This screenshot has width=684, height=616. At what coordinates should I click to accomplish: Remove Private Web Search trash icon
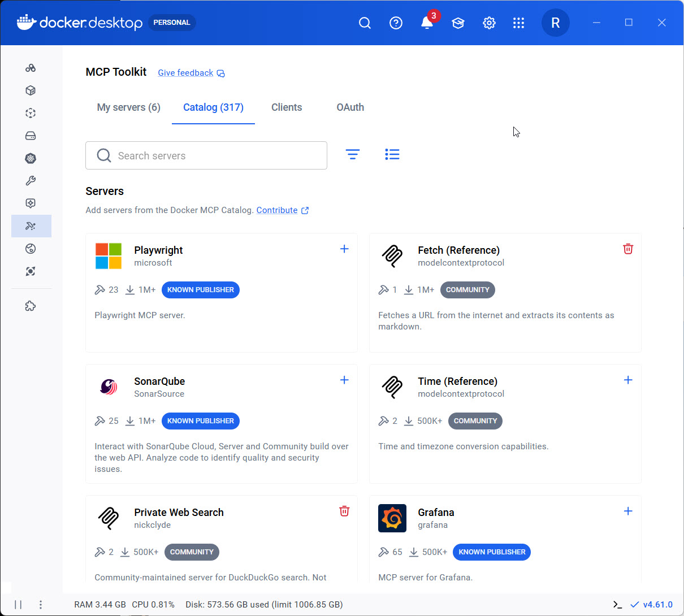point(344,511)
